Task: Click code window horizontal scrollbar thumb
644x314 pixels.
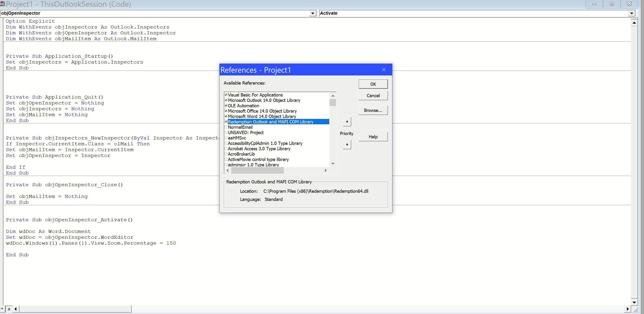Action: pyautogui.click(x=75, y=309)
